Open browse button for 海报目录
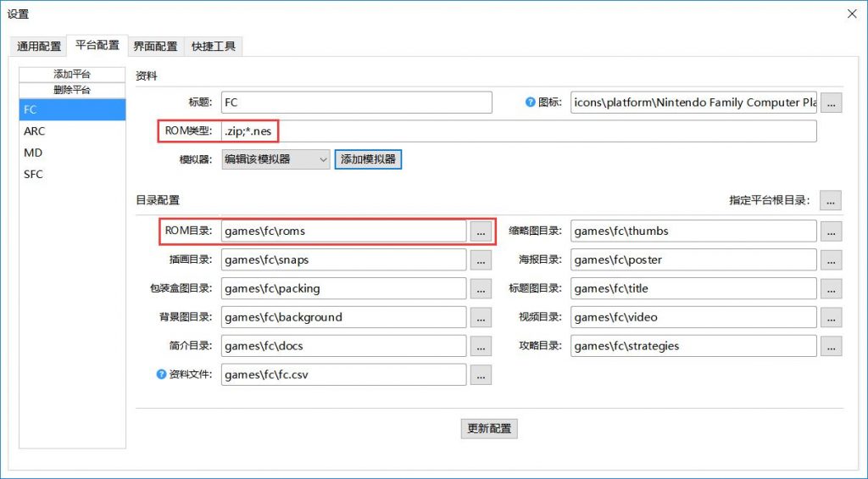The image size is (868, 479). [x=831, y=259]
